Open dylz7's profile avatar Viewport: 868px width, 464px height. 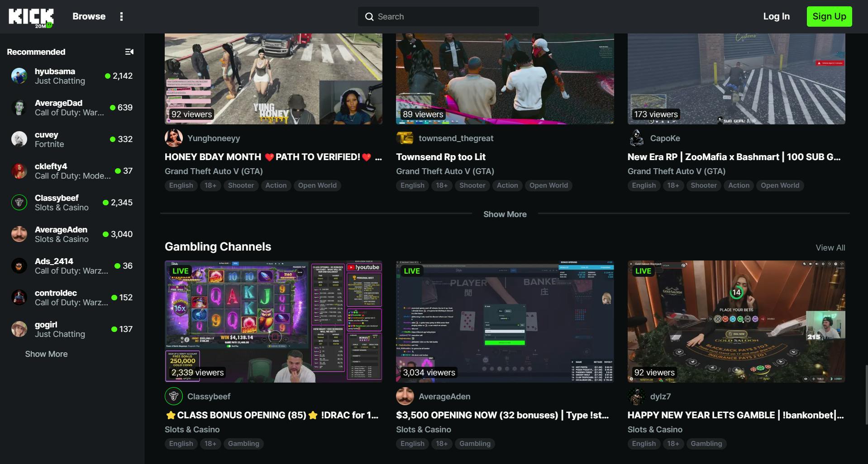point(637,397)
